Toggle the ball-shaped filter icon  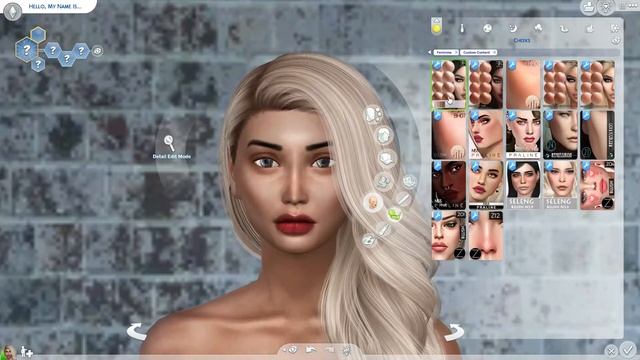tap(487, 28)
